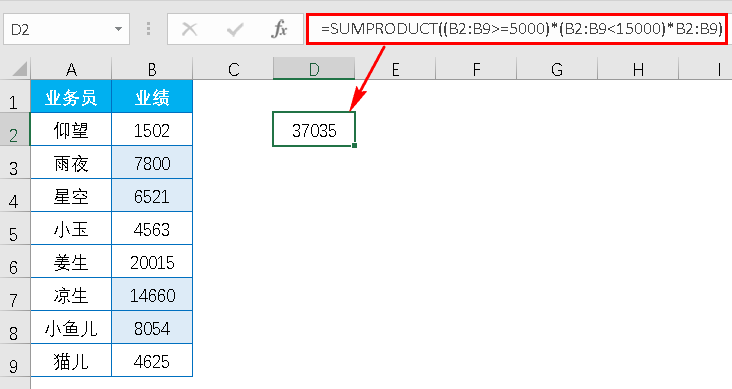Select column B header

tap(152, 69)
